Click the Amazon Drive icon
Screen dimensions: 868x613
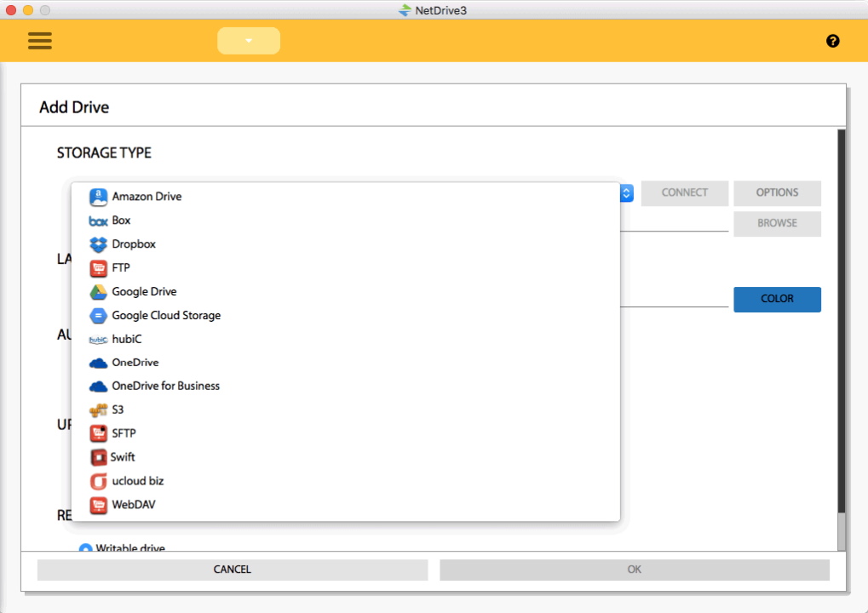click(98, 197)
